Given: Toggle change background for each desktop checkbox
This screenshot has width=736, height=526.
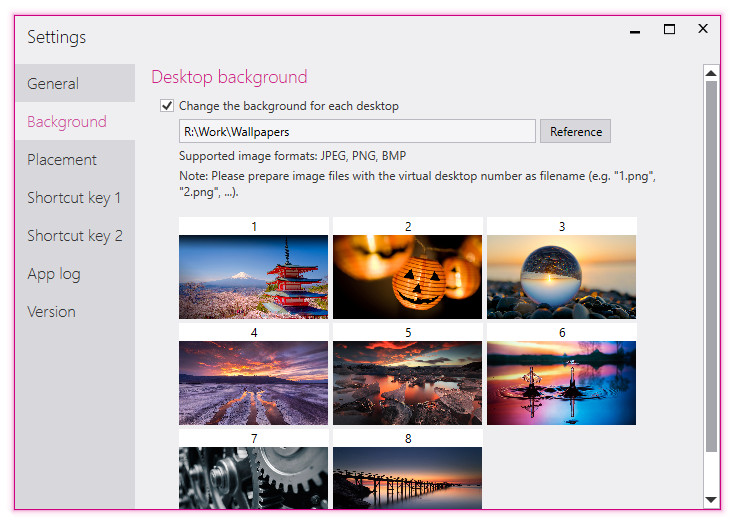Looking at the screenshot, I should [x=167, y=106].
